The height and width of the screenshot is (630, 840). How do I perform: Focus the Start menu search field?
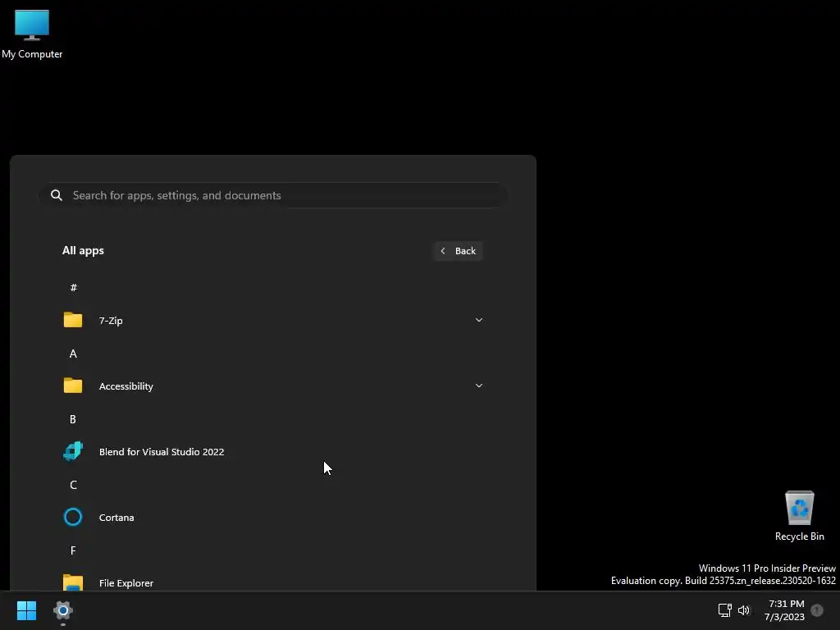tap(273, 195)
